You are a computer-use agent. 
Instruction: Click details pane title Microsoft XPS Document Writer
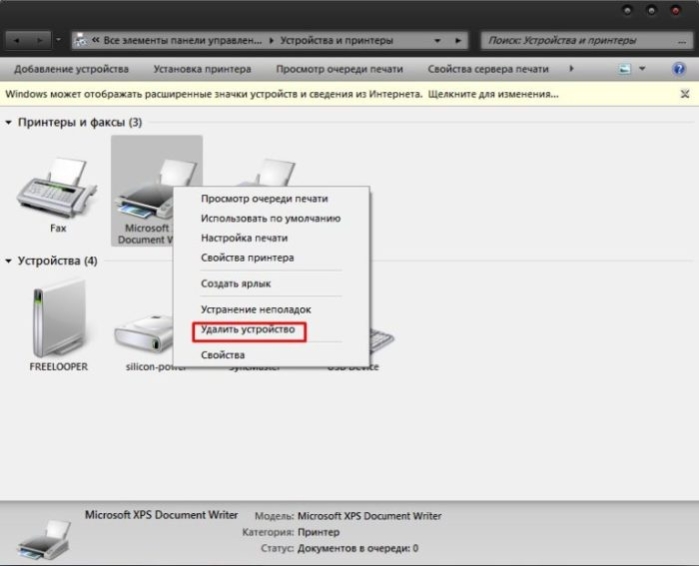pos(161,515)
